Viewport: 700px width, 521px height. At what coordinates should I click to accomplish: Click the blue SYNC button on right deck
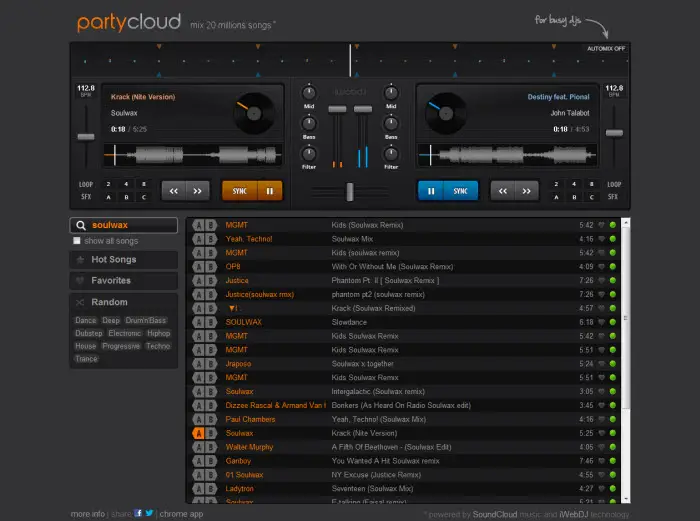pyautogui.click(x=460, y=191)
